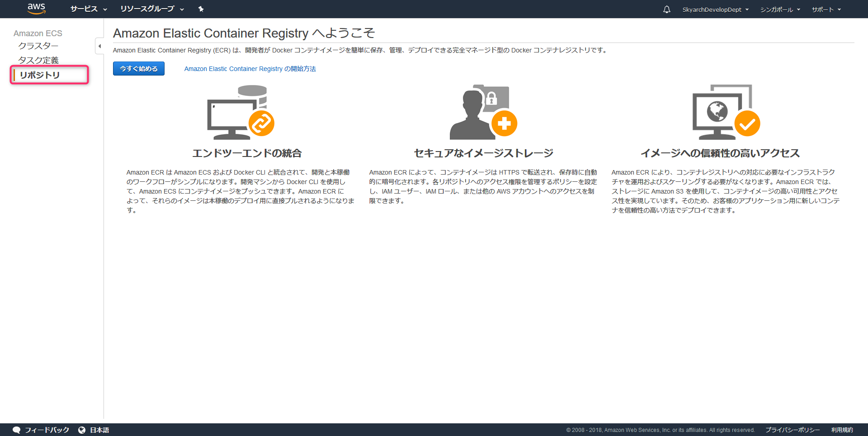Open the サービス services menu
This screenshot has height=436, width=868.
[x=89, y=9]
